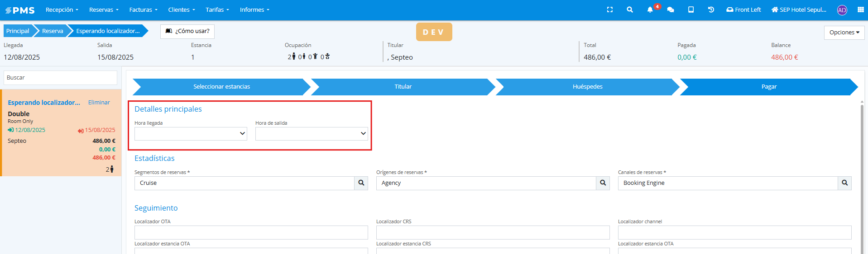Viewport: 868px width, 254px height.
Task: Open the apps grid icon
Action: [x=860, y=9]
